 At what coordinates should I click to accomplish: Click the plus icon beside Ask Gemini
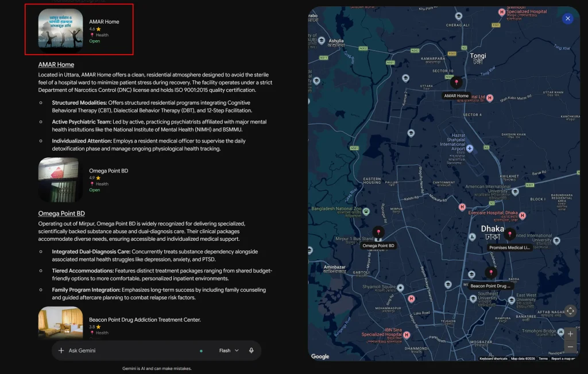point(61,350)
